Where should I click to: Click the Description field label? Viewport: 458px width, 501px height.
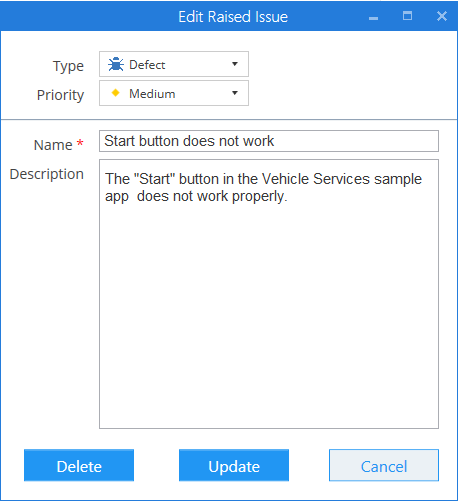[47, 174]
